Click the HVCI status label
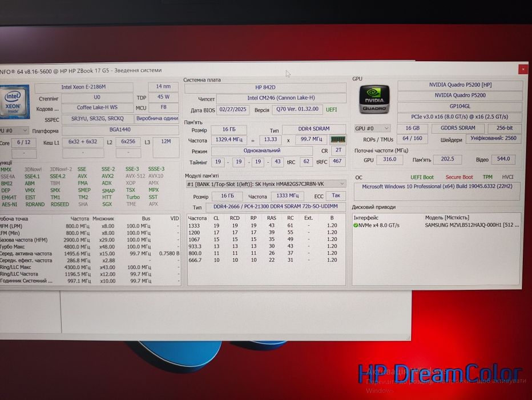The image size is (532, 400). tap(507, 177)
